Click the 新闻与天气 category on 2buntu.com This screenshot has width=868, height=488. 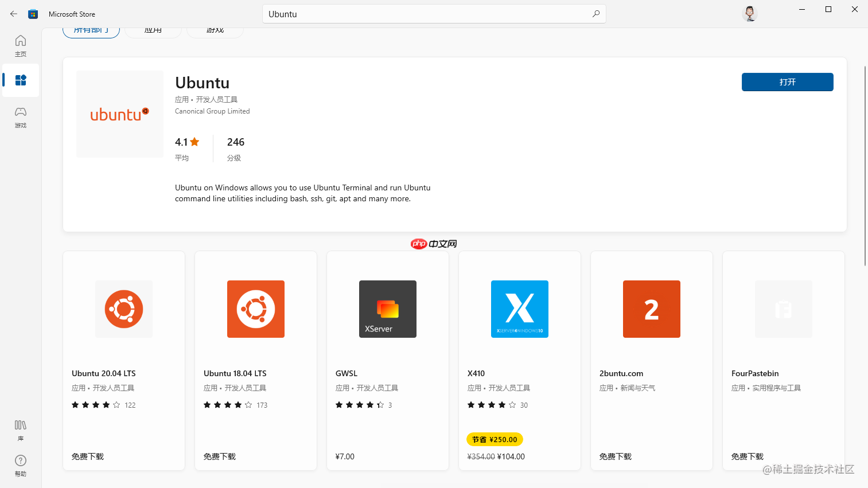pos(638,388)
